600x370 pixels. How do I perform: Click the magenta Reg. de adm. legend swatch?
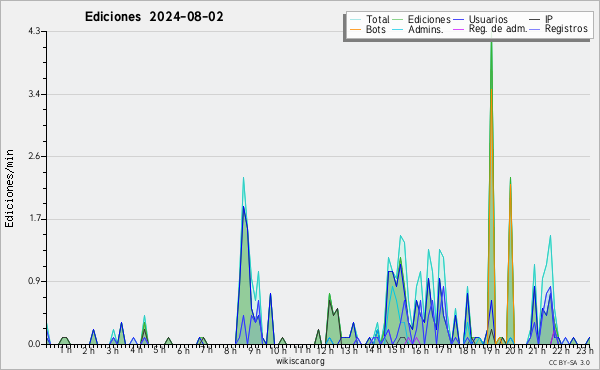tap(458, 29)
